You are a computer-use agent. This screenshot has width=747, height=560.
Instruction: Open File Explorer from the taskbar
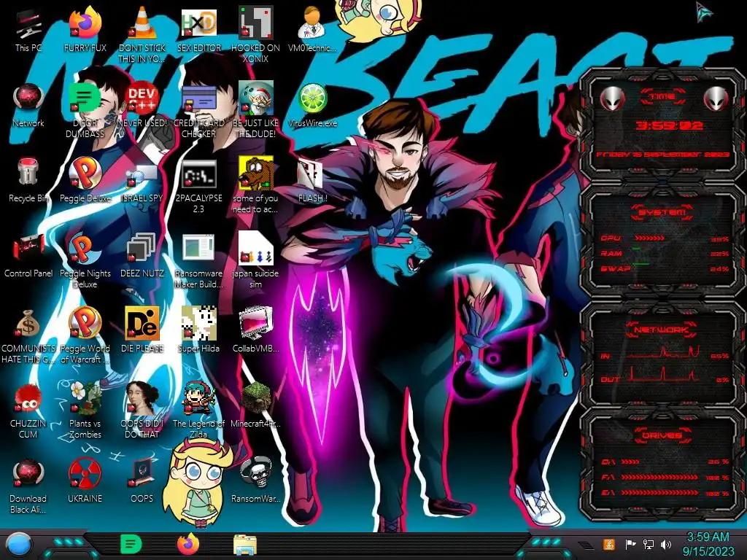[x=245, y=545]
